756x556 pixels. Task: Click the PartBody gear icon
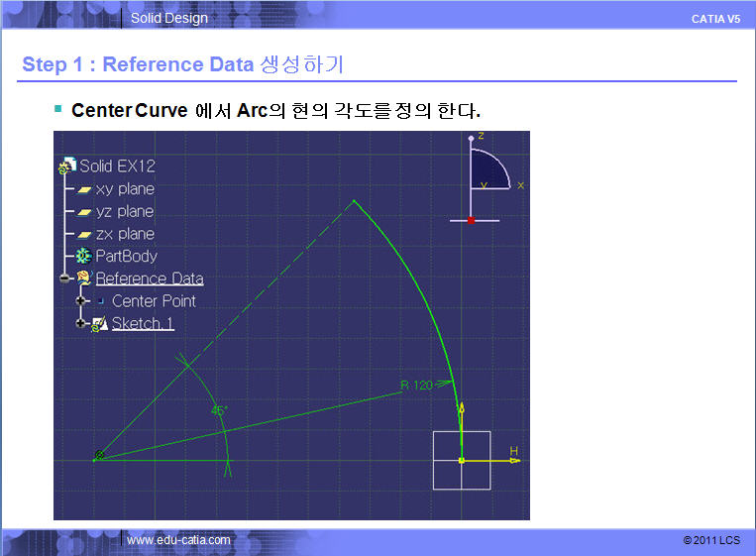[x=84, y=257]
